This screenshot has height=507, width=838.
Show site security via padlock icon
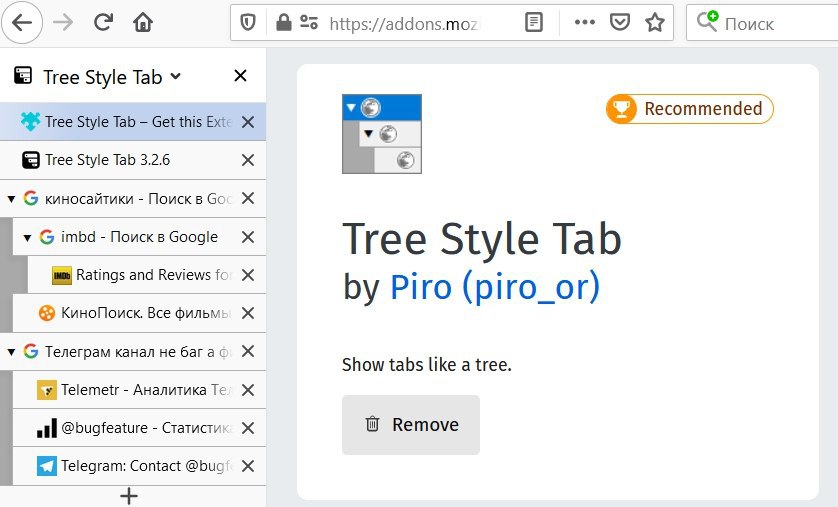[x=283, y=22]
